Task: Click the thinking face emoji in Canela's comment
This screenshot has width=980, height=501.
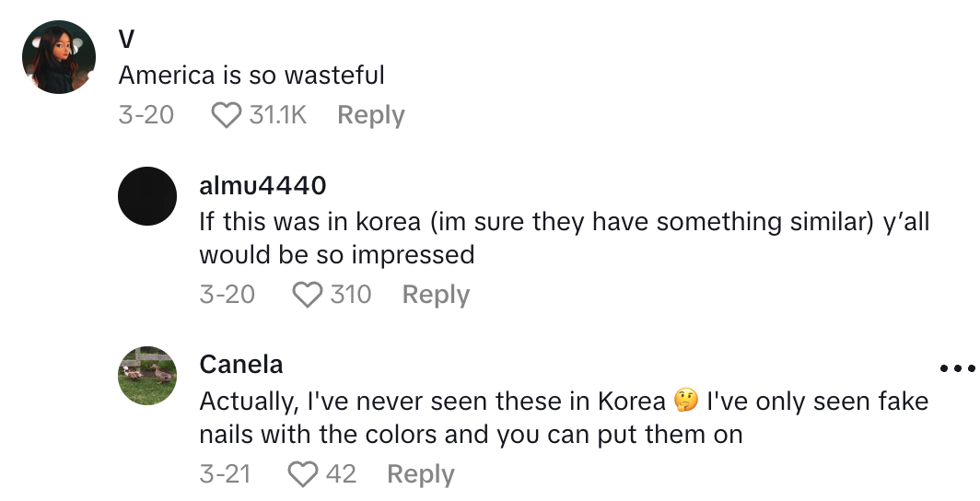Action: click(684, 402)
